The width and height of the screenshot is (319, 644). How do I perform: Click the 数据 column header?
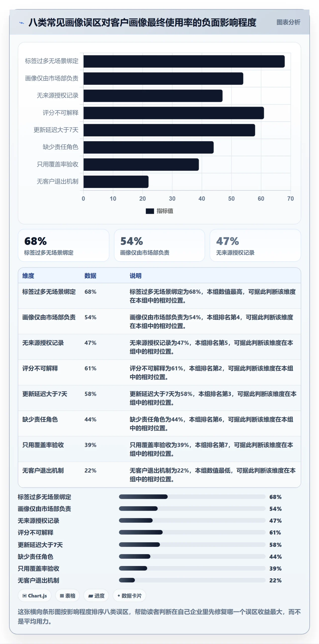tap(90, 275)
